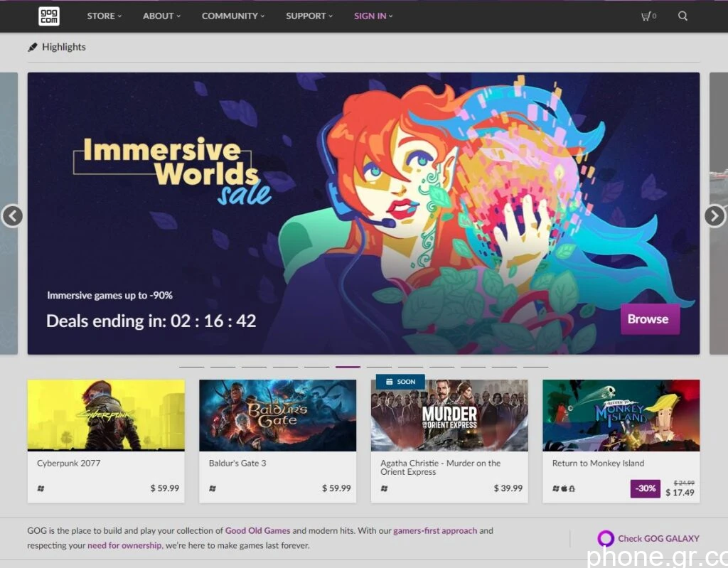Click the Return to Monkey Island title
This screenshot has width=728, height=568.
click(598, 463)
